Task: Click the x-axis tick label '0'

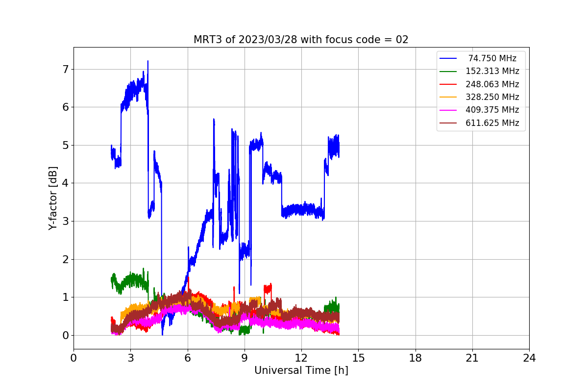Action: pos(73,358)
